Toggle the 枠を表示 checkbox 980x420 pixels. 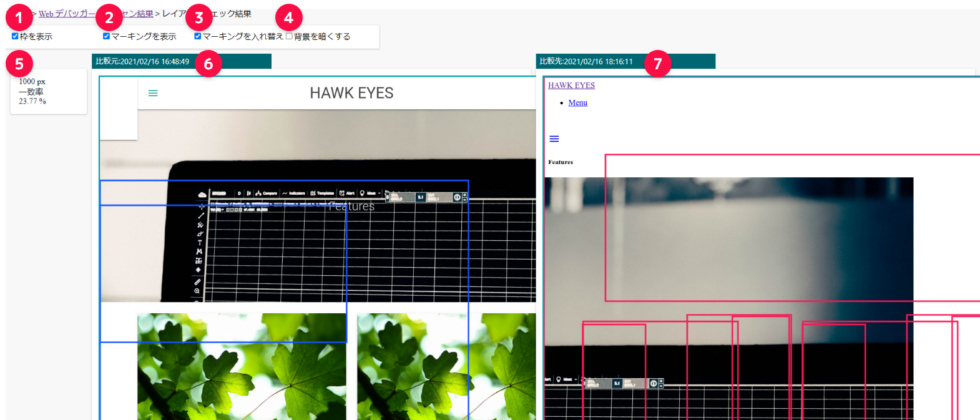(15, 36)
